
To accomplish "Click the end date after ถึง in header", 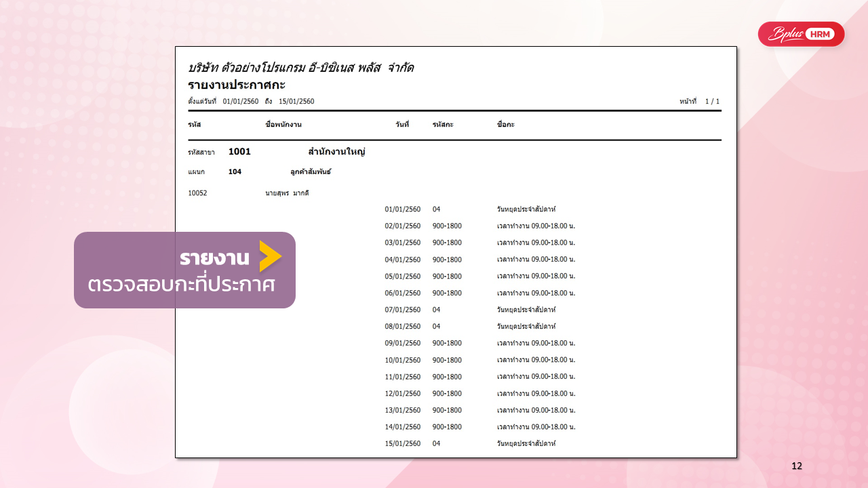I will pyautogui.click(x=296, y=102).
